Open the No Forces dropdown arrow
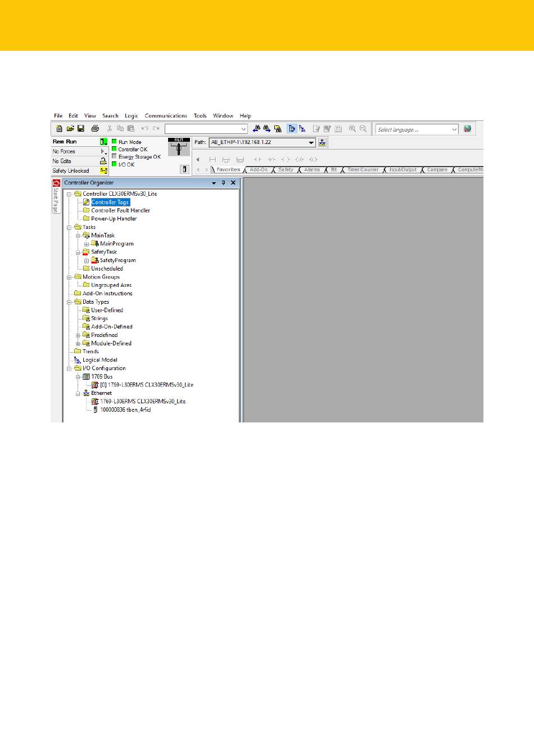 click(104, 151)
